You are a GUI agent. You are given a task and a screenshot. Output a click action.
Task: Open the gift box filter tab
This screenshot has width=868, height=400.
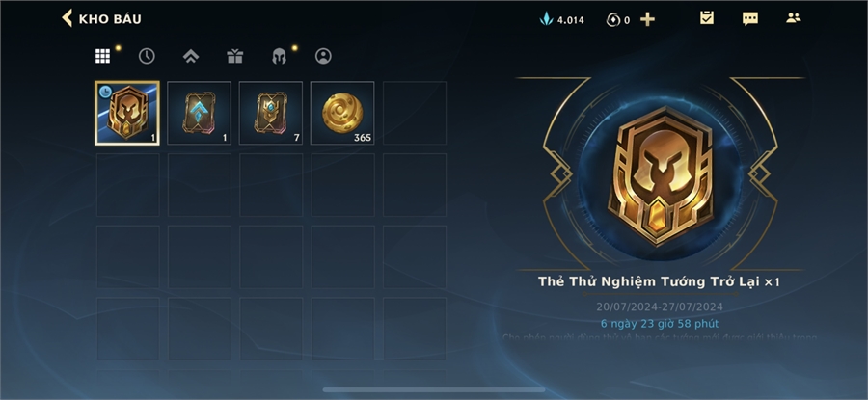tap(234, 56)
